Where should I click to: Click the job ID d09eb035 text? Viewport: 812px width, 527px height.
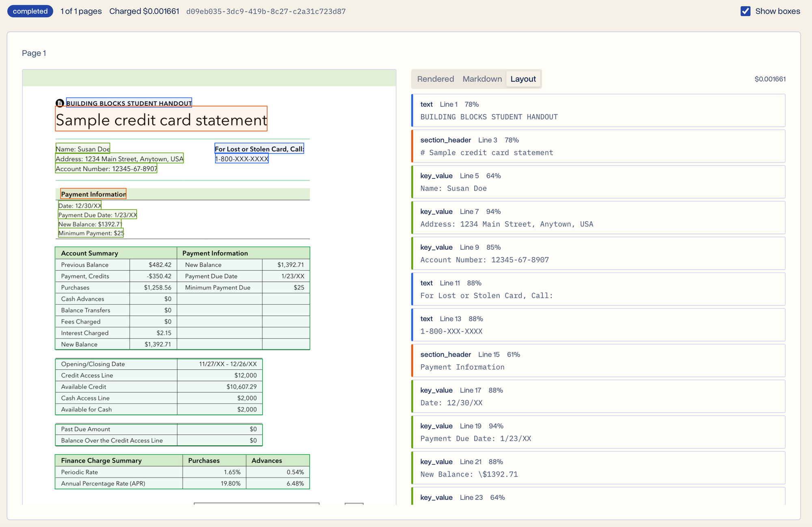click(x=266, y=11)
